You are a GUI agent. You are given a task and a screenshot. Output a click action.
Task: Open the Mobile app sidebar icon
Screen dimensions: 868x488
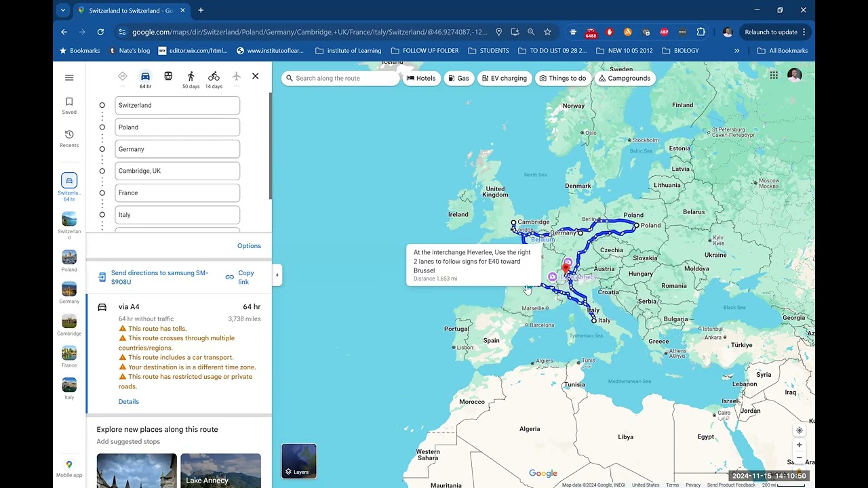click(69, 468)
